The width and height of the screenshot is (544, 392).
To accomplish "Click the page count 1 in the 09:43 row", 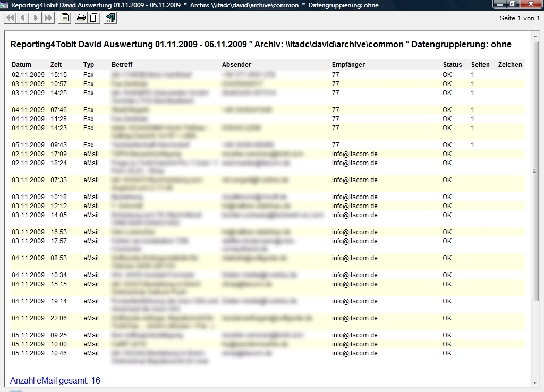I will (472, 144).
